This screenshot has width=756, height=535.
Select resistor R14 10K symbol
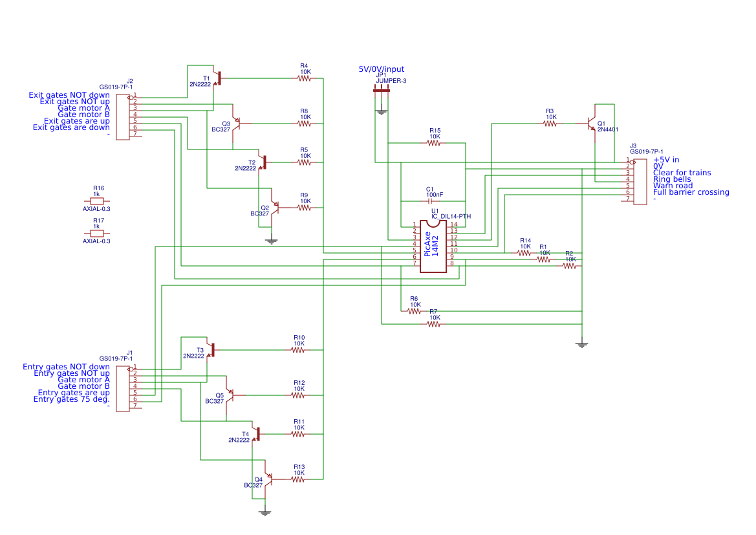tap(524, 252)
